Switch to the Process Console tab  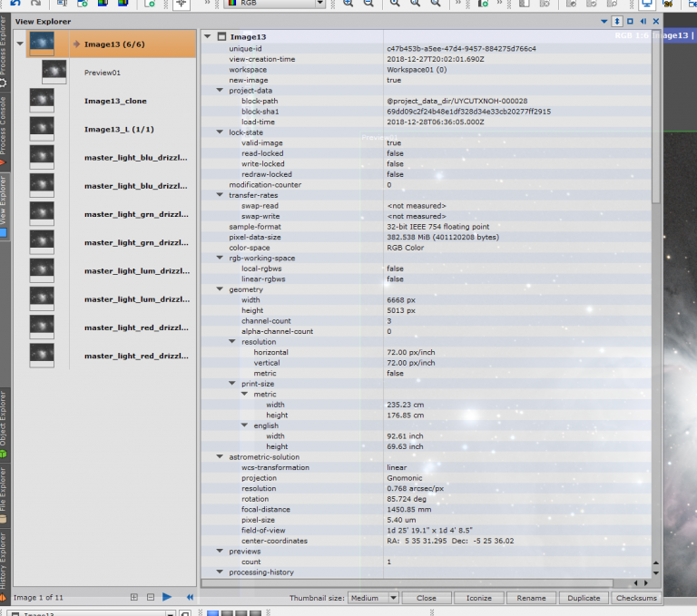click(5, 127)
